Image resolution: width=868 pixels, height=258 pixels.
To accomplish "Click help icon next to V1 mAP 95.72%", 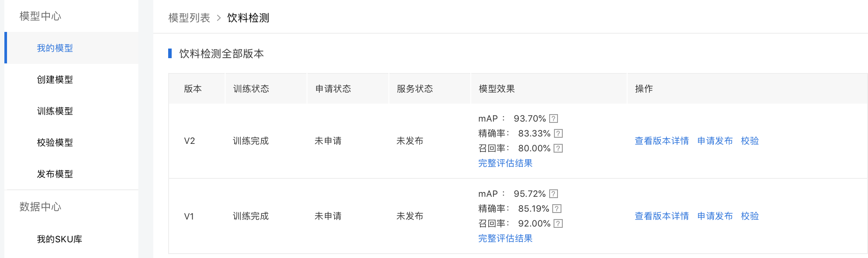I will [x=554, y=194].
